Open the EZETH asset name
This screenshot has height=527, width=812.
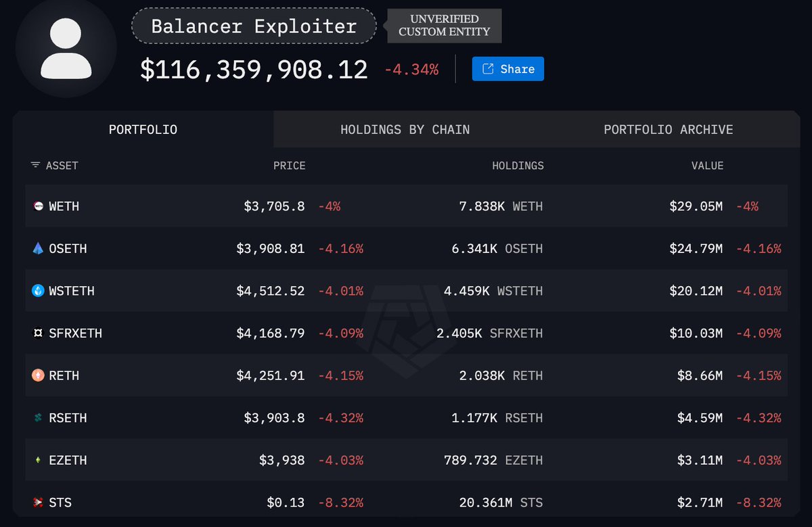point(68,460)
